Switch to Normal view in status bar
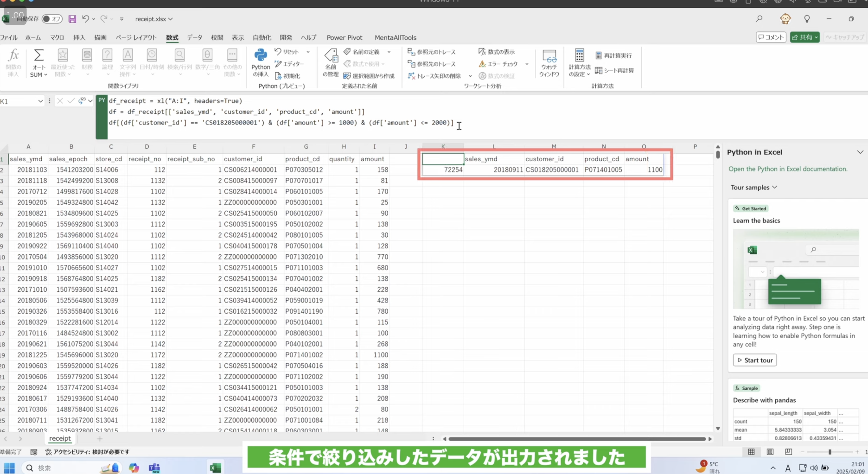This screenshot has height=474, width=868. click(x=751, y=452)
